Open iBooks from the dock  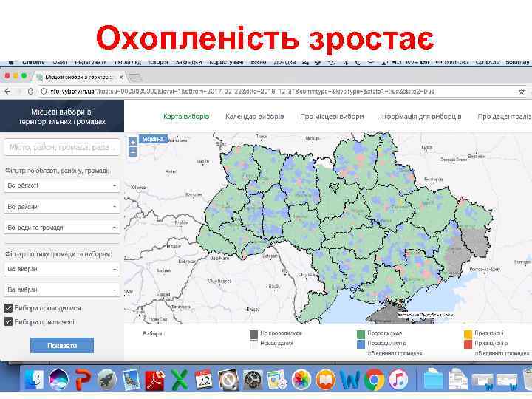click(x=325, y=380)
